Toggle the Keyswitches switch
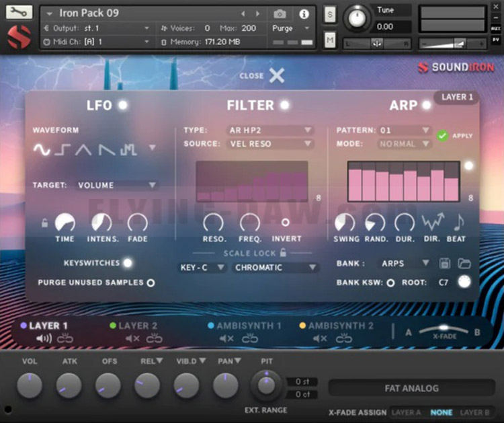Viewport: 504px width, 423px height. [127, 263]
